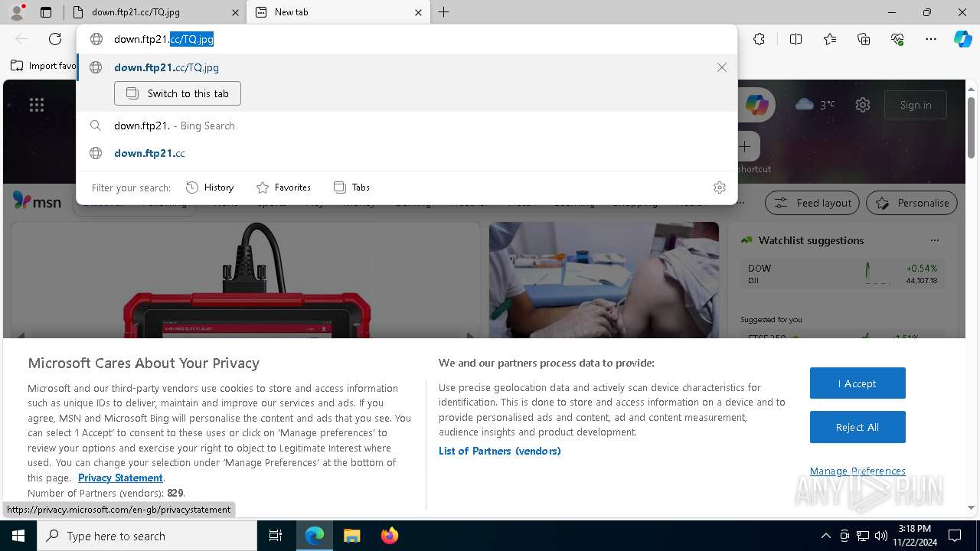This screenshot has height=551, width=980.
Task: Open the Favorites star toolbar icon
Action: pos(830,39)
